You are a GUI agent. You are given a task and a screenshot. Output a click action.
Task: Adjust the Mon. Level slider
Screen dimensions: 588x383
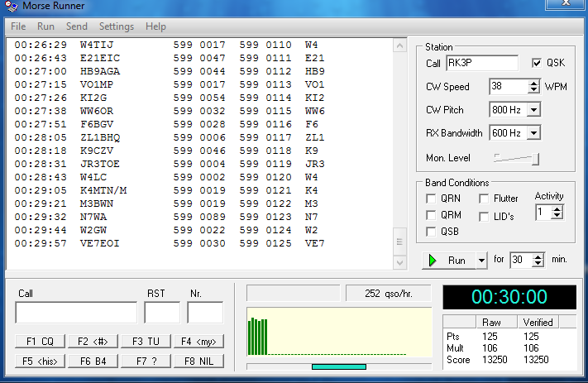click(535, 159)
